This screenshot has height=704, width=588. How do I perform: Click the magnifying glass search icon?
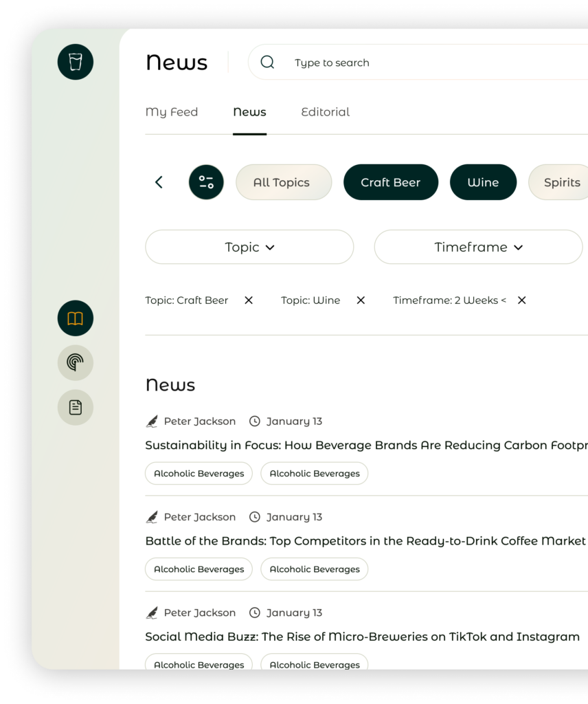point(267,63)
